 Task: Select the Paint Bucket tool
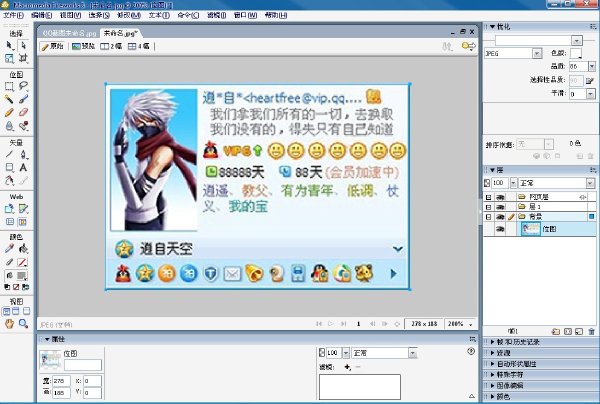click(x=23, y=249)
